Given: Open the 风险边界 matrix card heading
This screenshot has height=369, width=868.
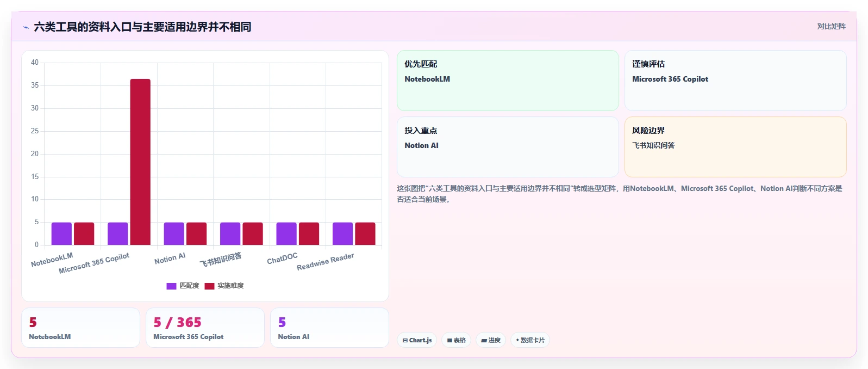Looking at the screenshot, I should pyautogui.click(x=648, y=130).
